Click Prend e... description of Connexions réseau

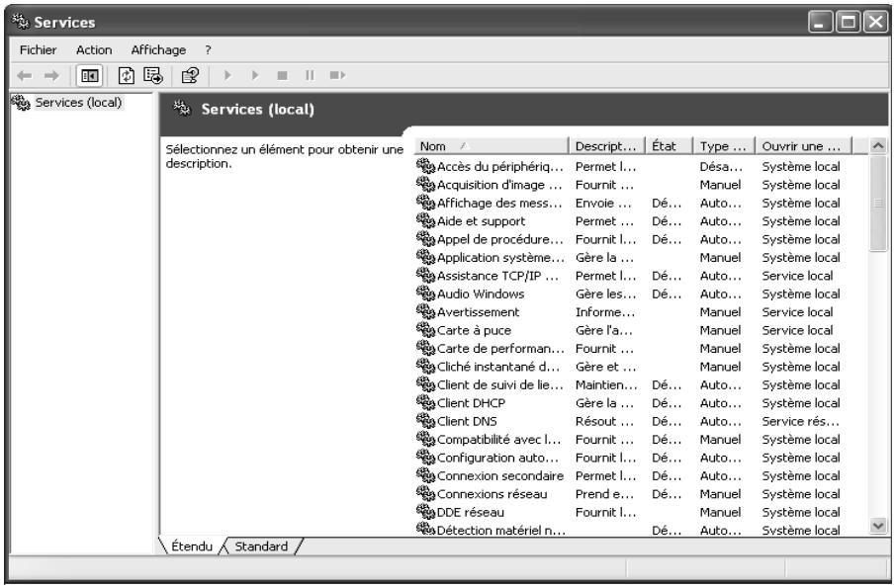pos(604,494)
